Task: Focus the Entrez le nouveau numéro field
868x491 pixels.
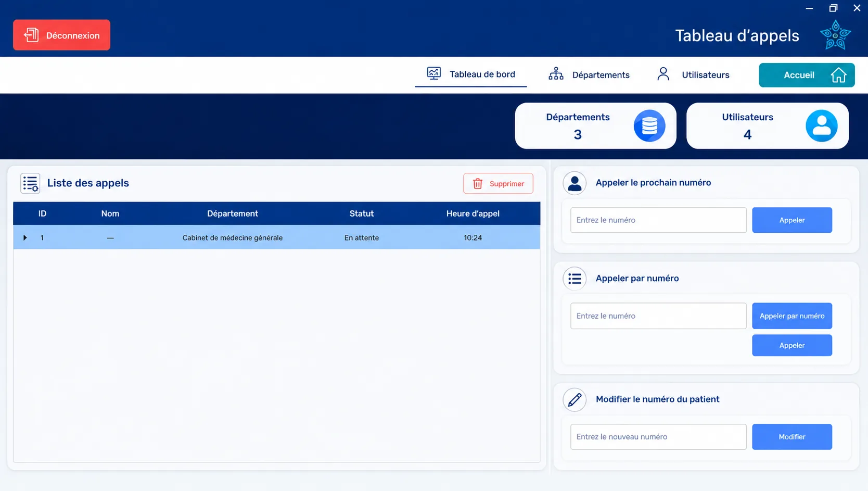Action: 658,436
